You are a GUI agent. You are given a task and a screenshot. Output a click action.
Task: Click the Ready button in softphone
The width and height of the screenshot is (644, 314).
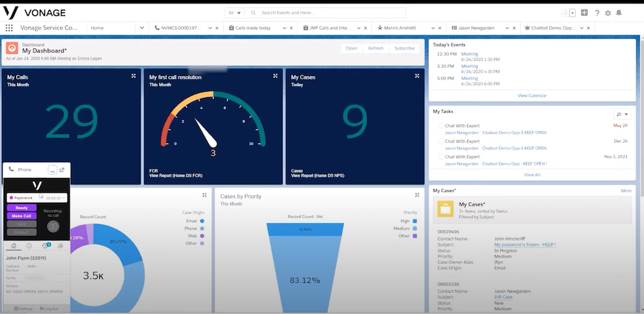point(21,208)
